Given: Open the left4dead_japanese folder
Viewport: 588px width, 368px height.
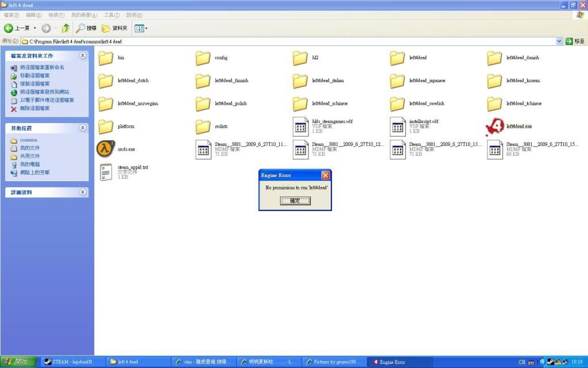Looking at the screenshot, I should point(398,81).
